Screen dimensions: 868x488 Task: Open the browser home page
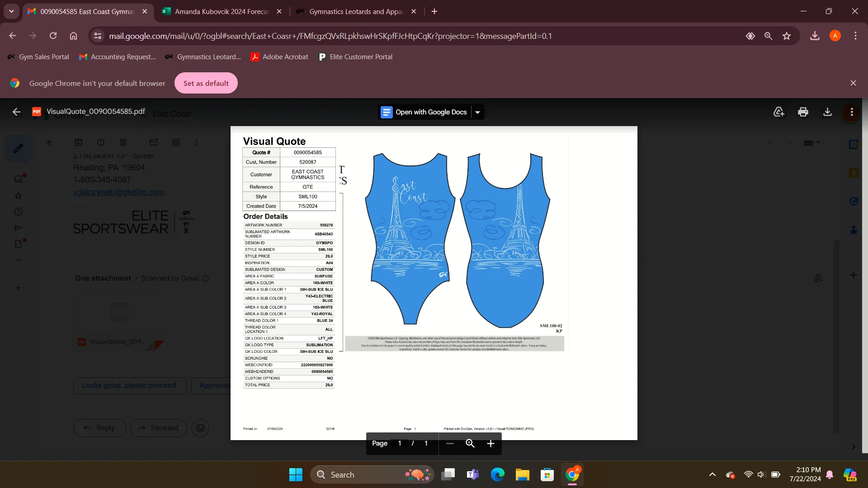click(x=73, y=36)
